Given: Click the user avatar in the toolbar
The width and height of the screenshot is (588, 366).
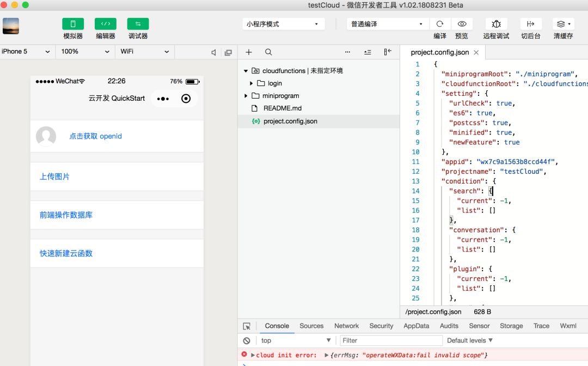Looking at the screenshot, I should pos(11,26).
